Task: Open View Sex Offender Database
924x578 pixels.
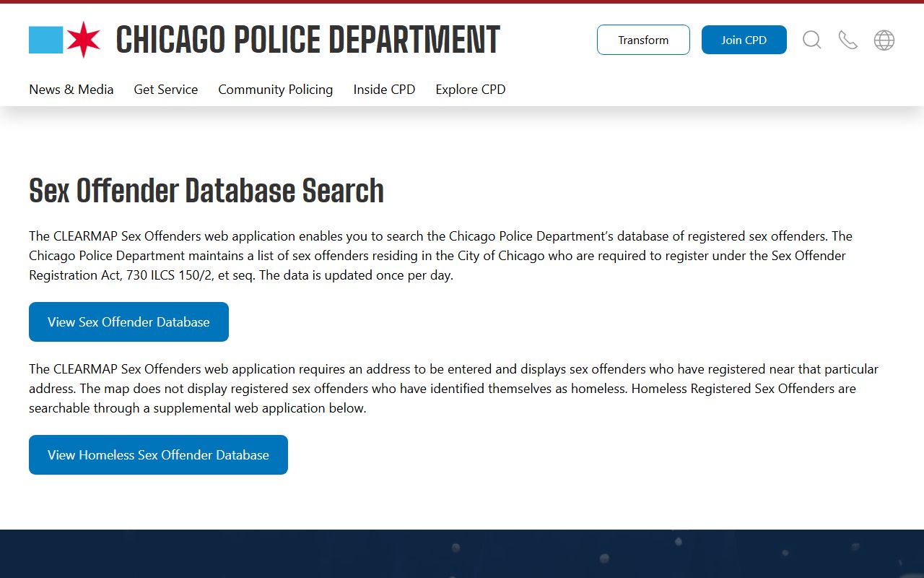Action: [128, 322]
